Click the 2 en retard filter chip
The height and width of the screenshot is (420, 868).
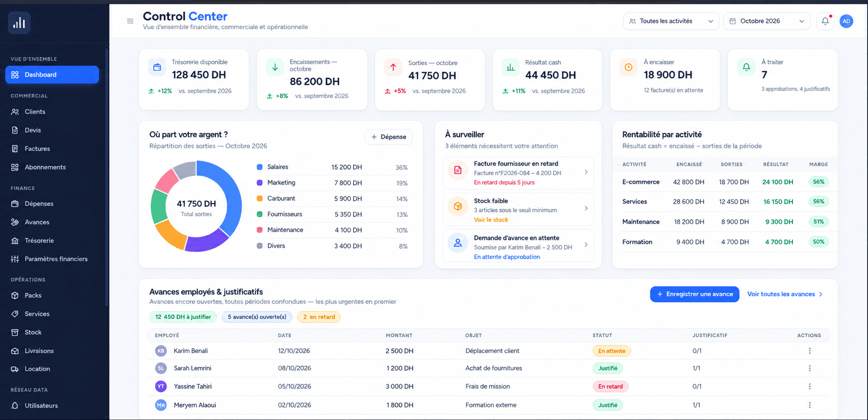pos(319,317)
